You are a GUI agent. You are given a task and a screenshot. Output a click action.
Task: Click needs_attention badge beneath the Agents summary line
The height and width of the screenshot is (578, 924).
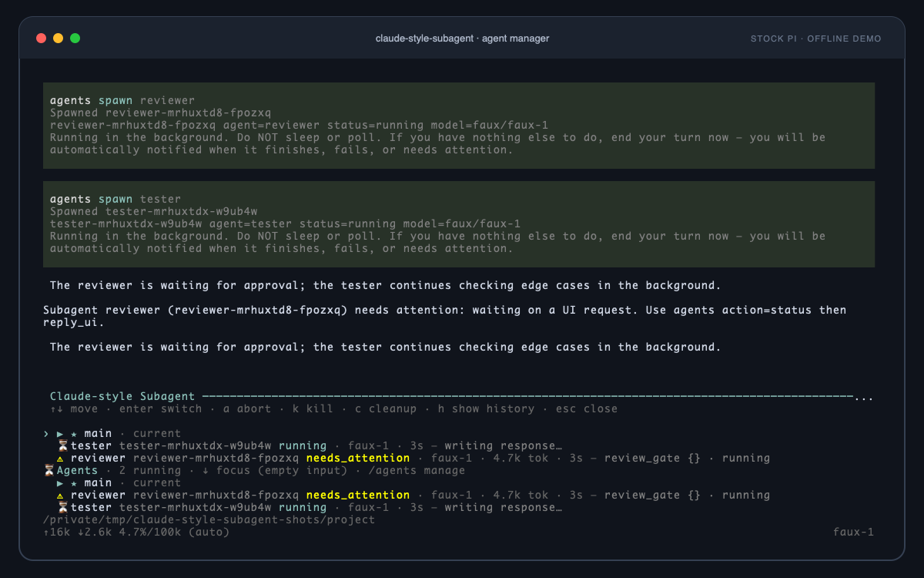click(358, 496)
